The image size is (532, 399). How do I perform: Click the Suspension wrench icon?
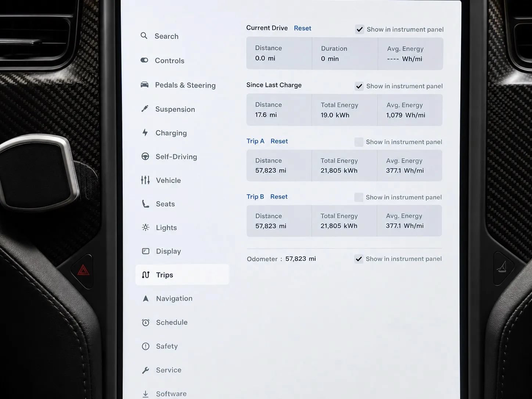click(145, 109)
